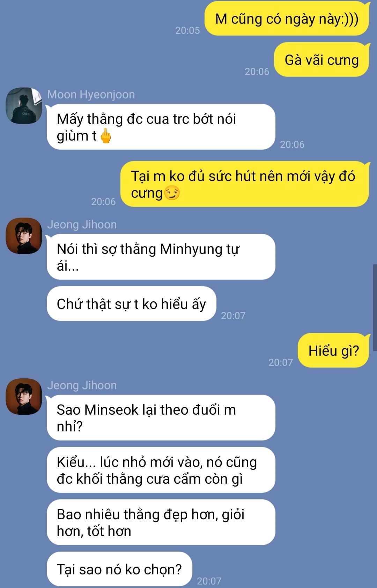Open Moon Hyeonjoon's profile avatar
377x588 pixels.
[x=24, y=106]
